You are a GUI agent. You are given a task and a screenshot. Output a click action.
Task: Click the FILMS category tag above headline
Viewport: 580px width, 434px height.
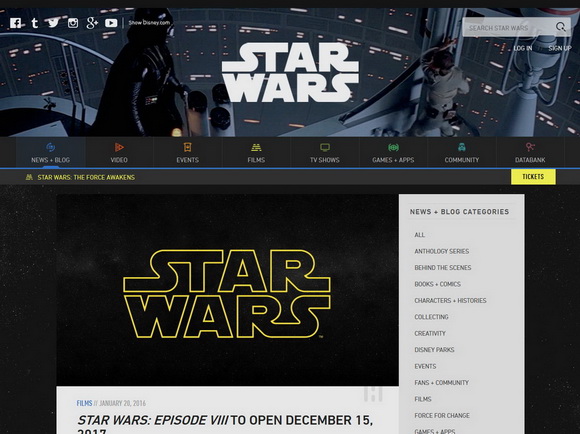coord(84,403)
